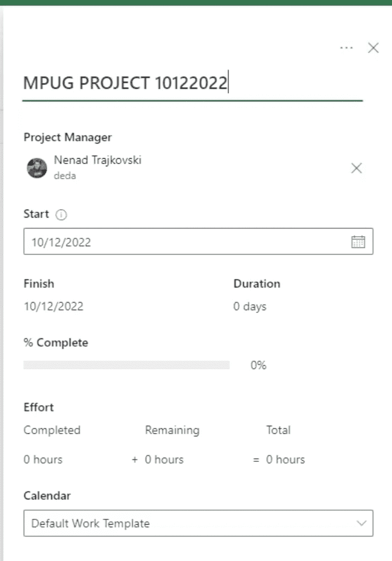
Task: Remove Nenad Trajkovski as project manager
Action: (357, 168)
